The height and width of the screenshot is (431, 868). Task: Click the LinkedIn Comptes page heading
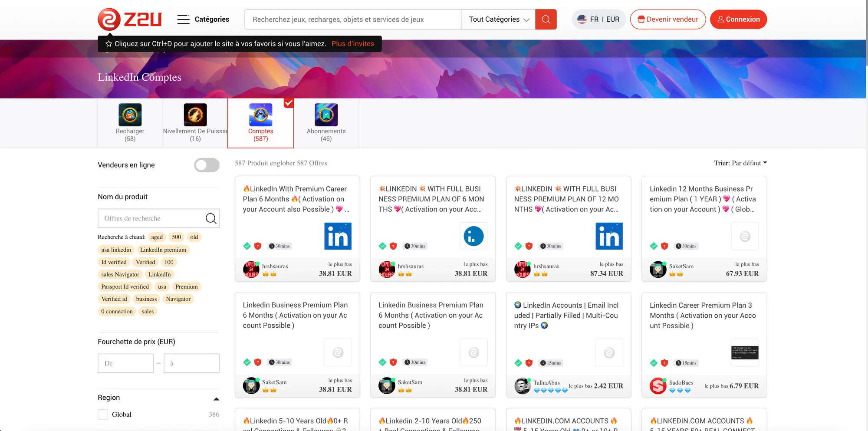139,77
